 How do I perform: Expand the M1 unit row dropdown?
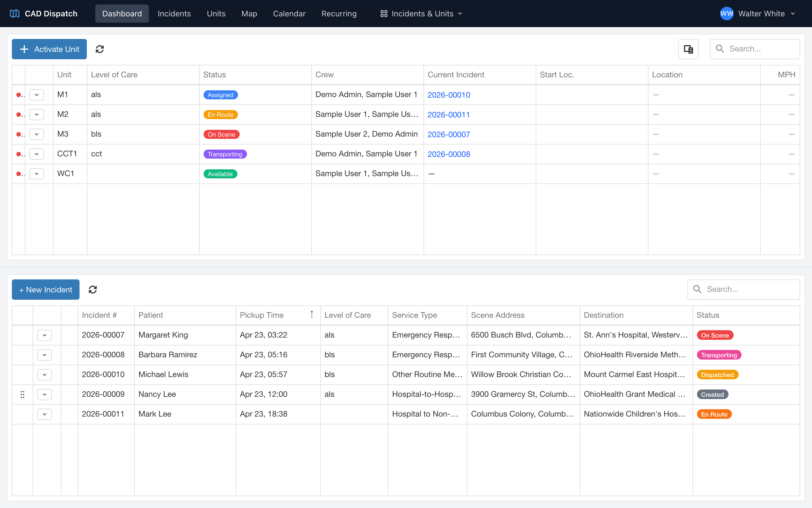coord(37,95)
